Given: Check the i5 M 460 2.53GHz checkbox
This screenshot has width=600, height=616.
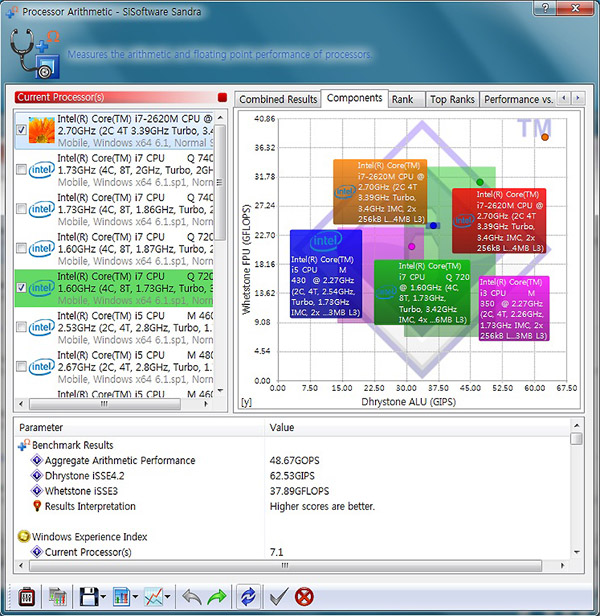Looking at the screenshot, I should pyautogui.click(x=21, y=327).
